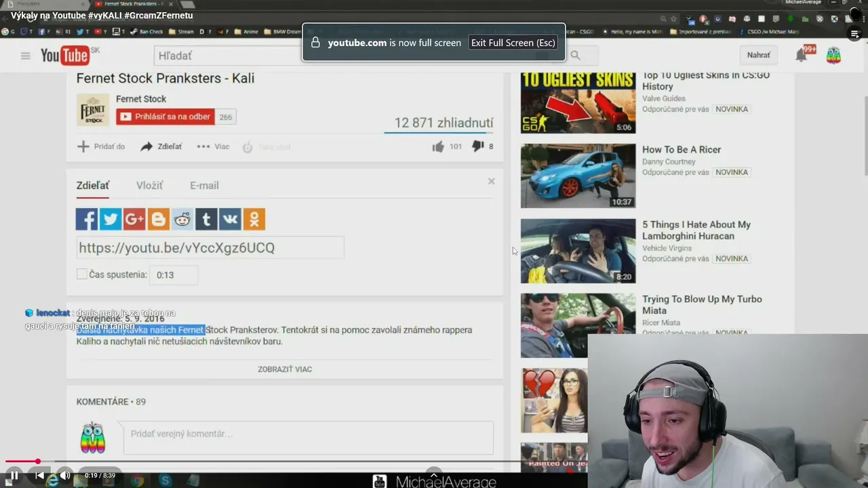This screenshot has height=488, width=868.
Task: Open the 'How To Be A Ricer' title
Action: pyautogui.click(x=682, y=150)
